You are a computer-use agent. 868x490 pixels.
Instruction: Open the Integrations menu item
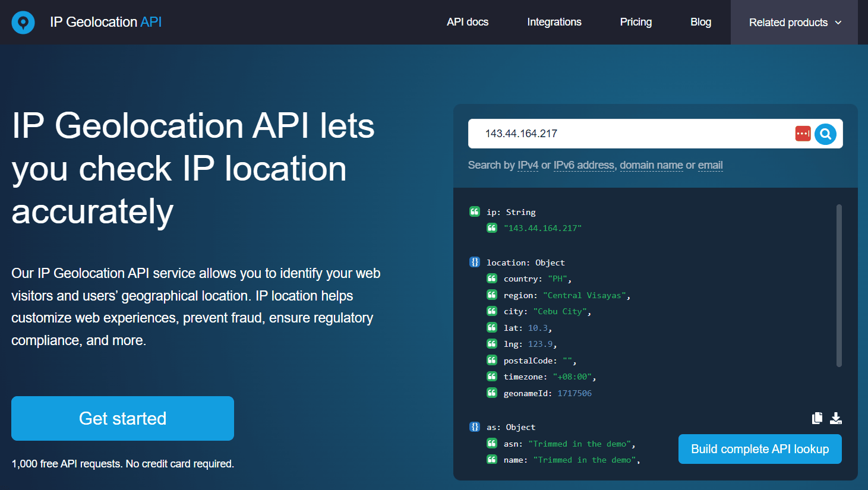pyautogui.click(x=554, y=22)
